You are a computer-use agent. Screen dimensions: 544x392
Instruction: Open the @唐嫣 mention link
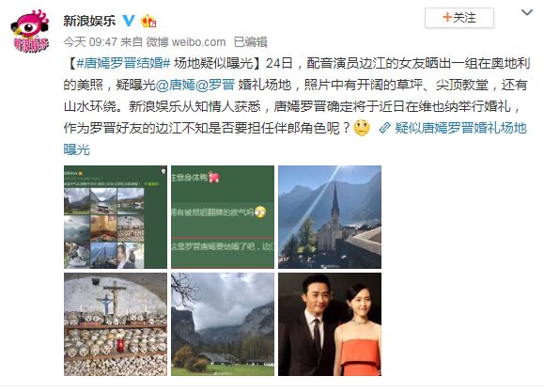click(175, 85)
